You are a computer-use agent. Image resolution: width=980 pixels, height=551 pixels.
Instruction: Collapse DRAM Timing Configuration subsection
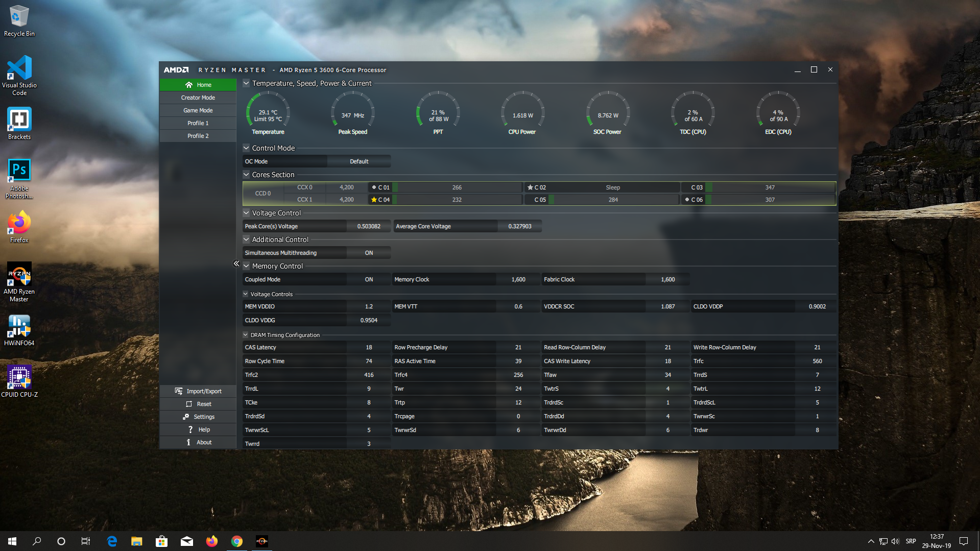click(246, 335)
